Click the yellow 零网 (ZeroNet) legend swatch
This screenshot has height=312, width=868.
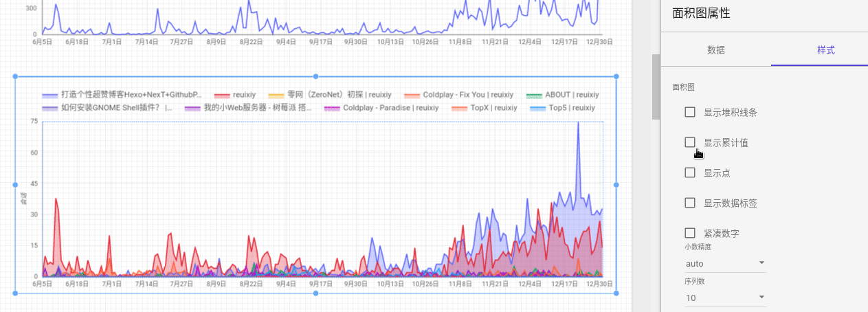point(276,95)
